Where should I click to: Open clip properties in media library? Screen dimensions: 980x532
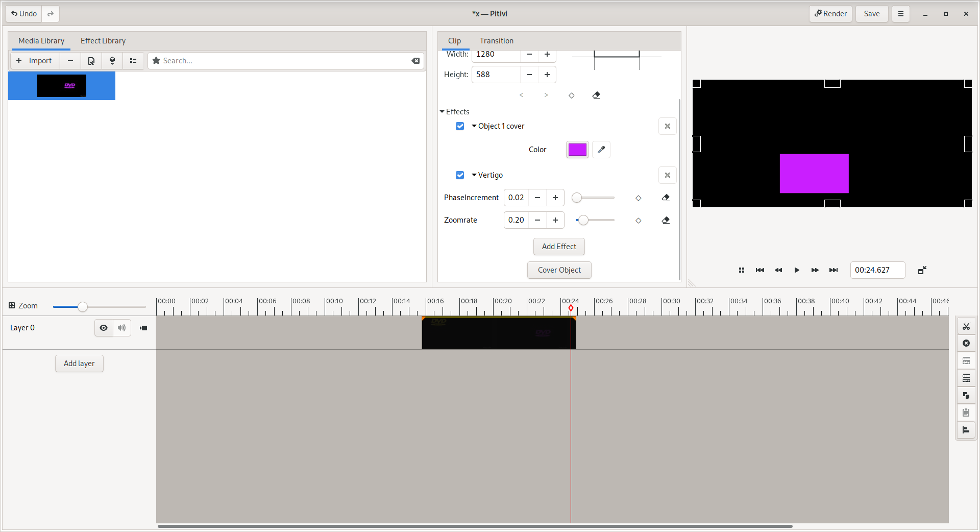point(91,61)
